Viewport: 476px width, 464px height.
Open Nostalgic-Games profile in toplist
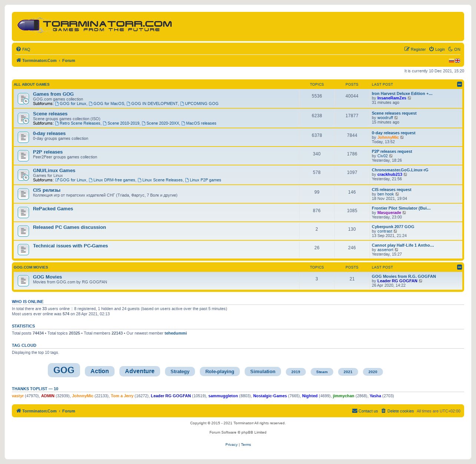(270, 396)
